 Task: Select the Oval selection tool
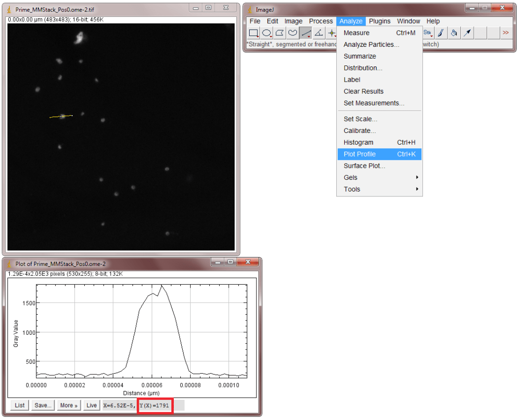(267, 33)
